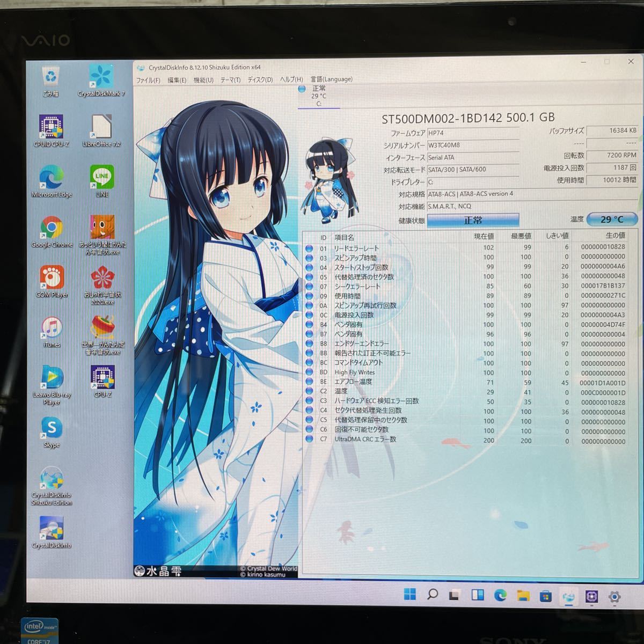The width and height of the screenshot is (644, 644).
Task: Open the テーマ(T) menu
Action: coord(231,80)
